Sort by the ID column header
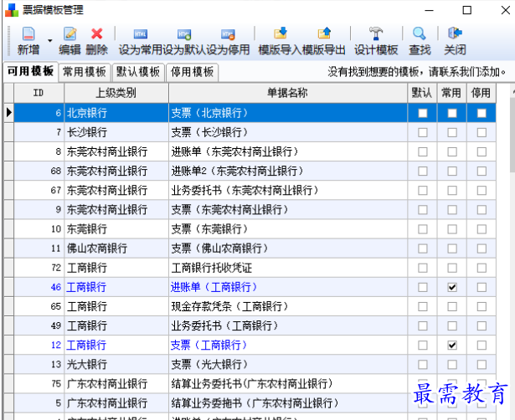The image size is (515, 420). coord(39,93)
